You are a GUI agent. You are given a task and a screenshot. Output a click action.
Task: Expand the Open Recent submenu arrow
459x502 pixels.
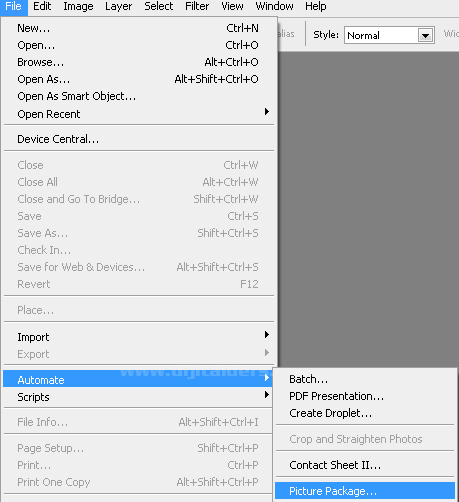tap(266, 112)
